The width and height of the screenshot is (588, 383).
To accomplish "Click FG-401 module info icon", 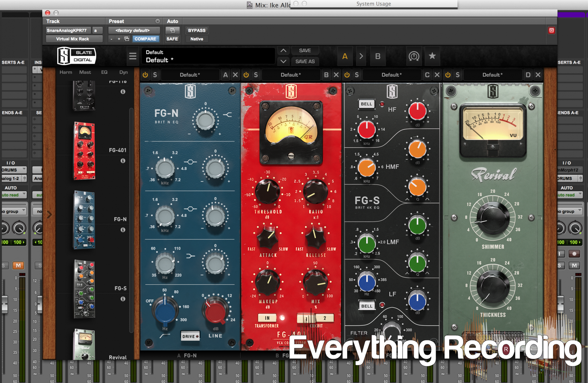I will coord(123,161).
